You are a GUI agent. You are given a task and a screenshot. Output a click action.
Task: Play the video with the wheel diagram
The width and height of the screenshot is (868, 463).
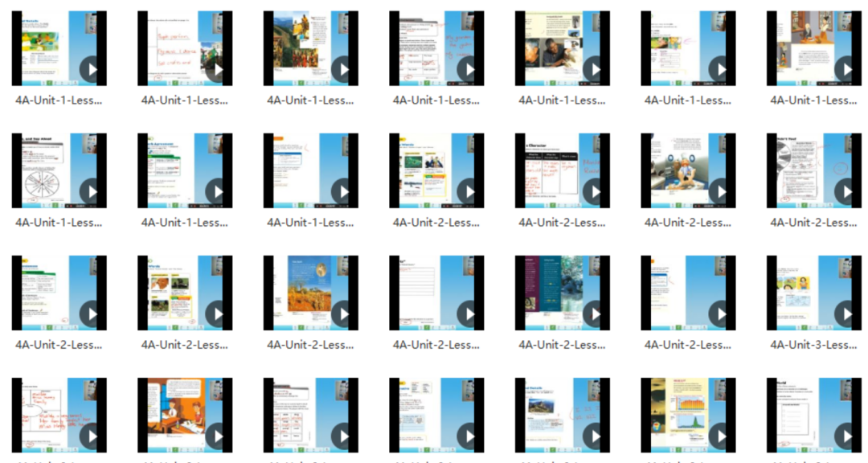coord(90,192)
